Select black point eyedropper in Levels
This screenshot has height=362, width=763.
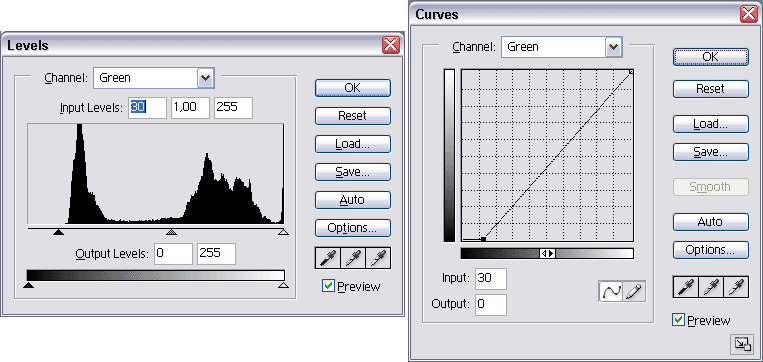point(327,258)
